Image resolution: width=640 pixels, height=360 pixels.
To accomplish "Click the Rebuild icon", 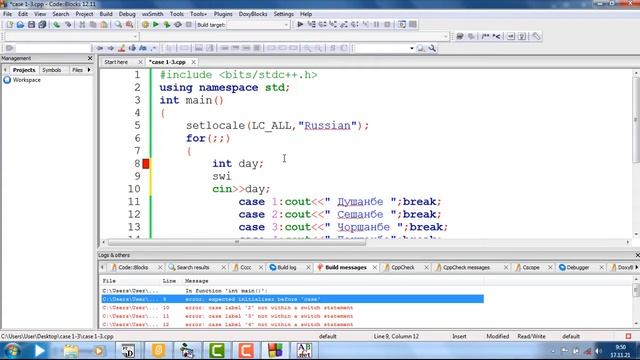I will (x=178, y=25).
